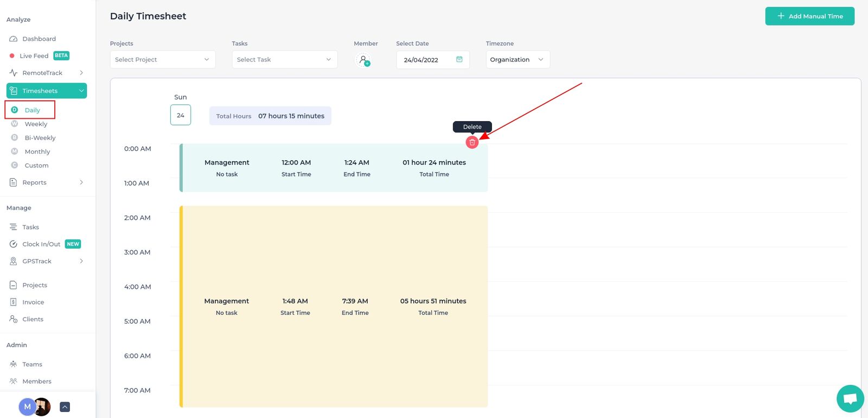The image size is (868, 418).
Task: Click the calendar icon in date field
Action: click(x=459, y=59)
